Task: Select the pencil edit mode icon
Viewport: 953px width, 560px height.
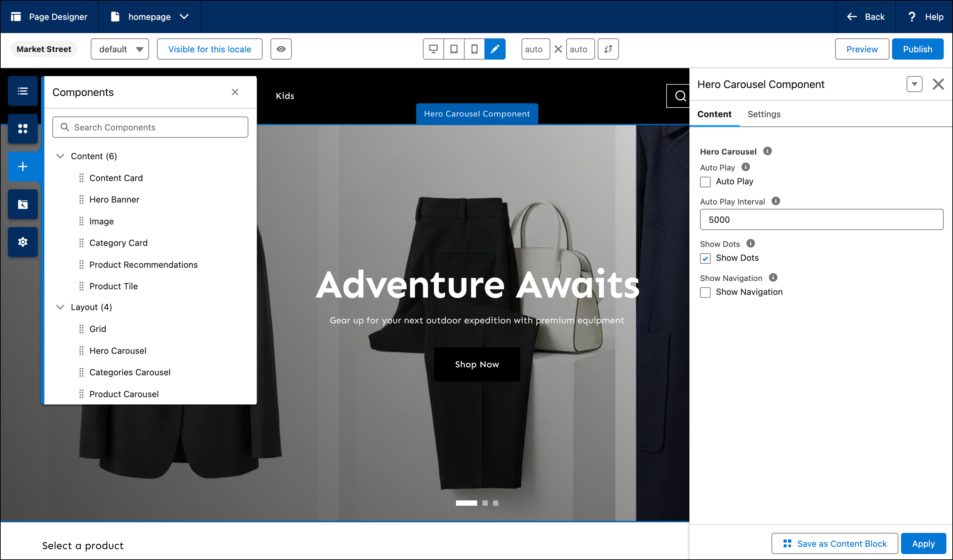Action: pyautogui.click(x=495, y=49)
